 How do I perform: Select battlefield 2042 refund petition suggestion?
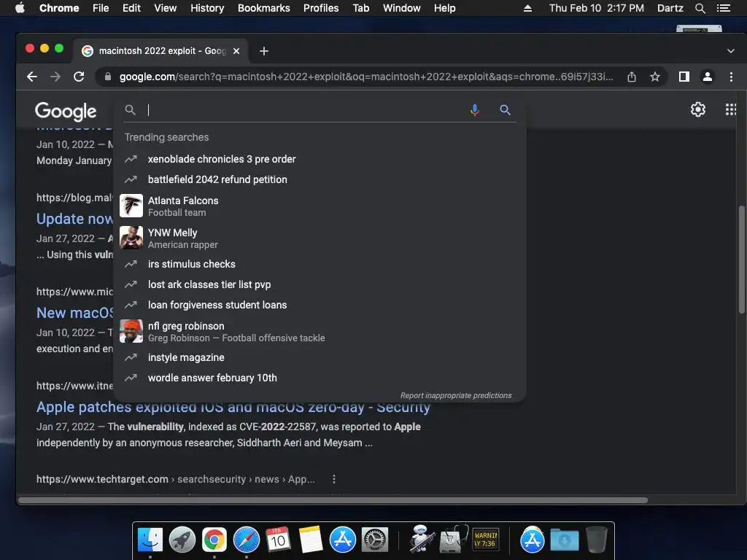coord(320,179)
